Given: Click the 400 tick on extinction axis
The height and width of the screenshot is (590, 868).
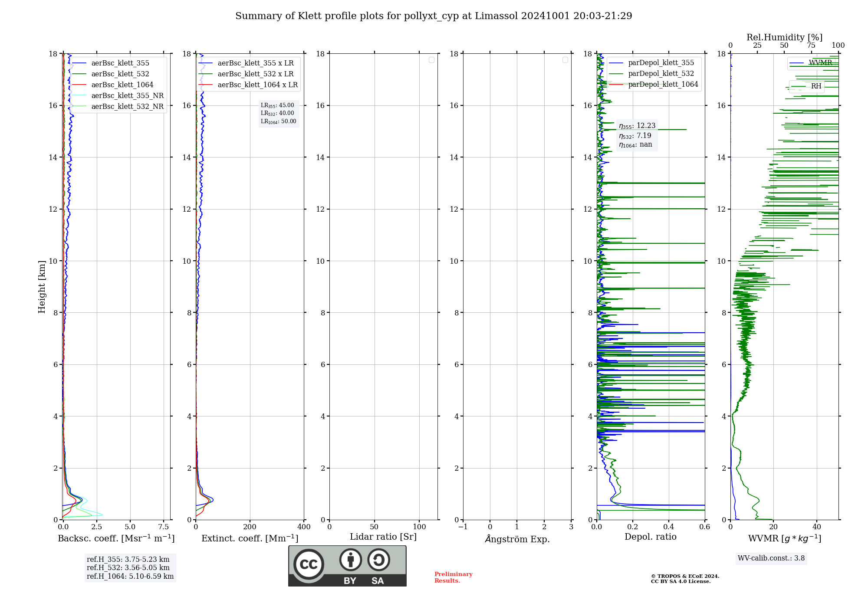Looking at the screenshot, I should 304,527.
